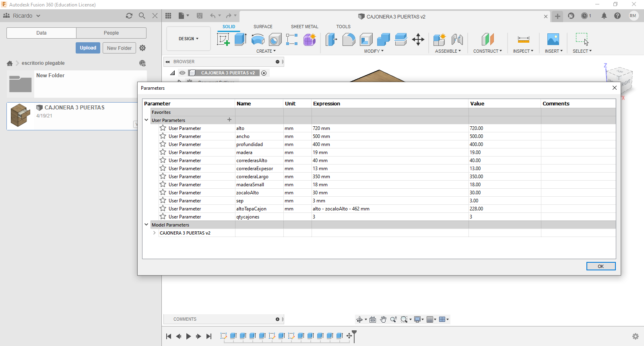Viewport: 644px width, 346px height.
Task: Open the notifications bell
Action: (604, 16)
